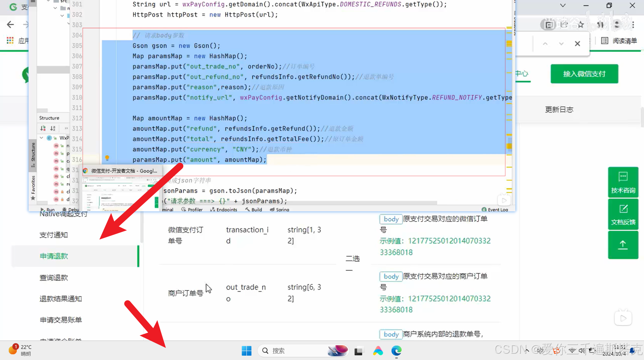644x360 pixels.
Task: Collapse the WxP class node in Structure tree
Action: 41,138
